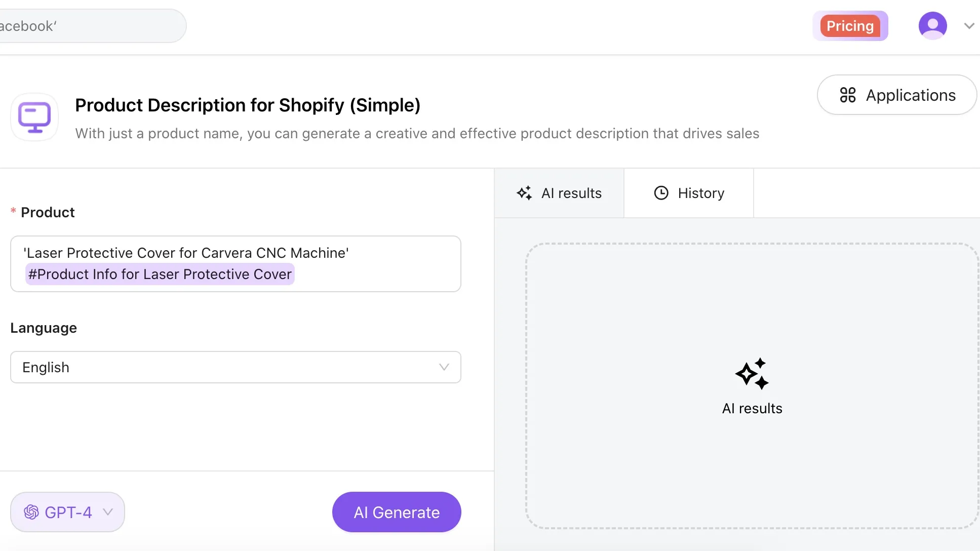Click the sparkle icon in AI results tab
This screenshot has width=980, height=551.
(x=524, y=193)
